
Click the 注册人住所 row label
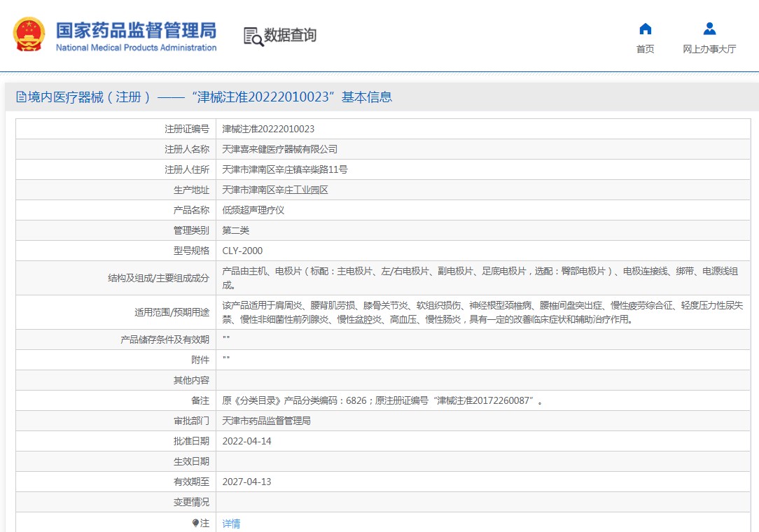pos(187,169)
